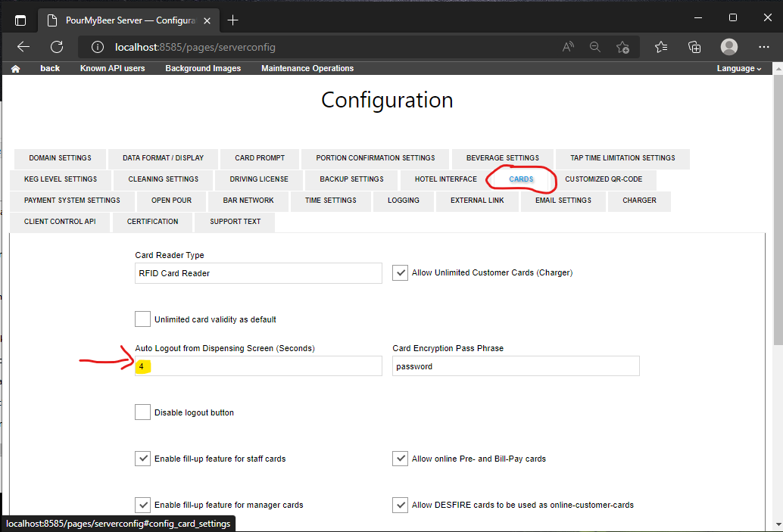Toggle Allow DESFIRE cards checkbox
783x532 pixels.
click(400, 505)
